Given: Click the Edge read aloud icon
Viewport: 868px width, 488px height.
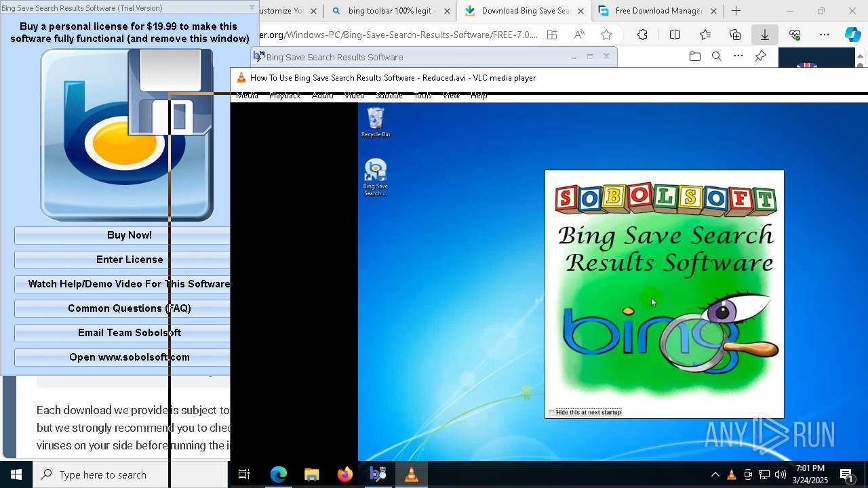Looking at the screenshot, I should (579, 35).
